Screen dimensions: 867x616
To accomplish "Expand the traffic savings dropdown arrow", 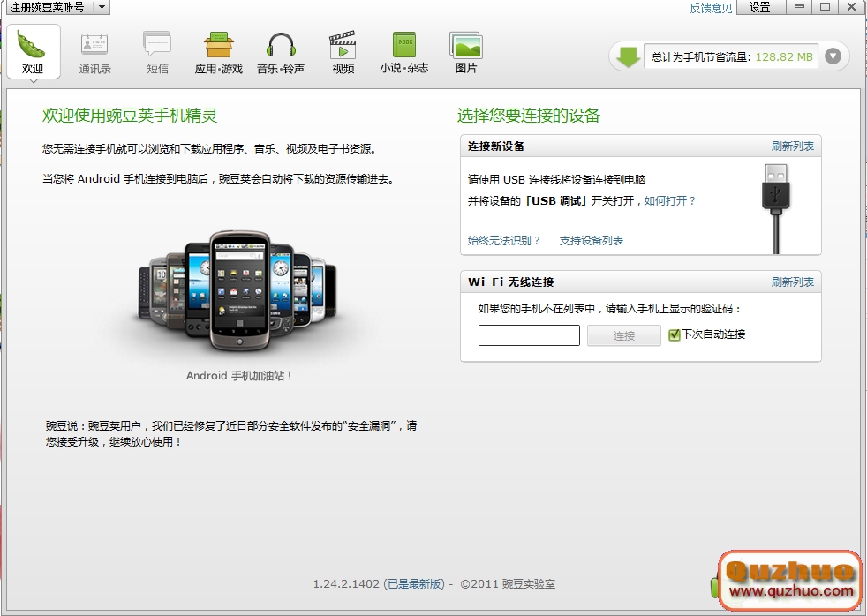I will (833, 56).
